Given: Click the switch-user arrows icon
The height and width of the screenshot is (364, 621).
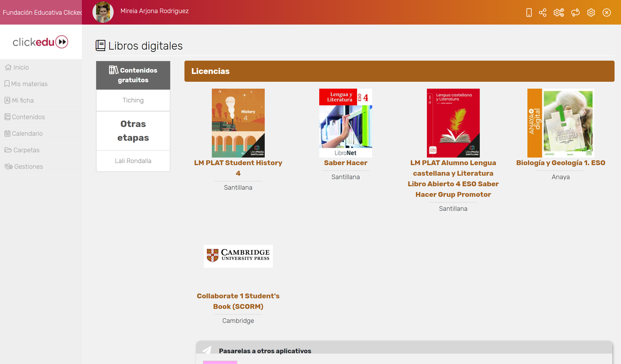Looking at the screenshot, I should tap(575, 12).
